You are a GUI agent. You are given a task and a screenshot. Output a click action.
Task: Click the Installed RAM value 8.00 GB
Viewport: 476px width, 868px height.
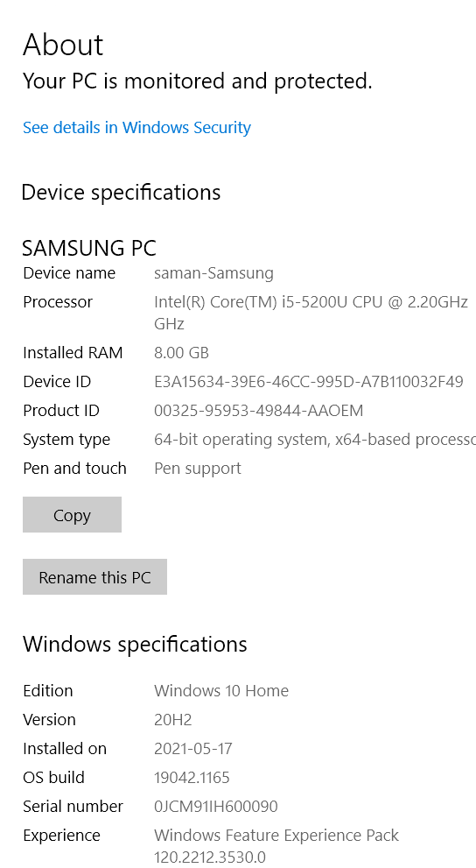click(181, 353)
